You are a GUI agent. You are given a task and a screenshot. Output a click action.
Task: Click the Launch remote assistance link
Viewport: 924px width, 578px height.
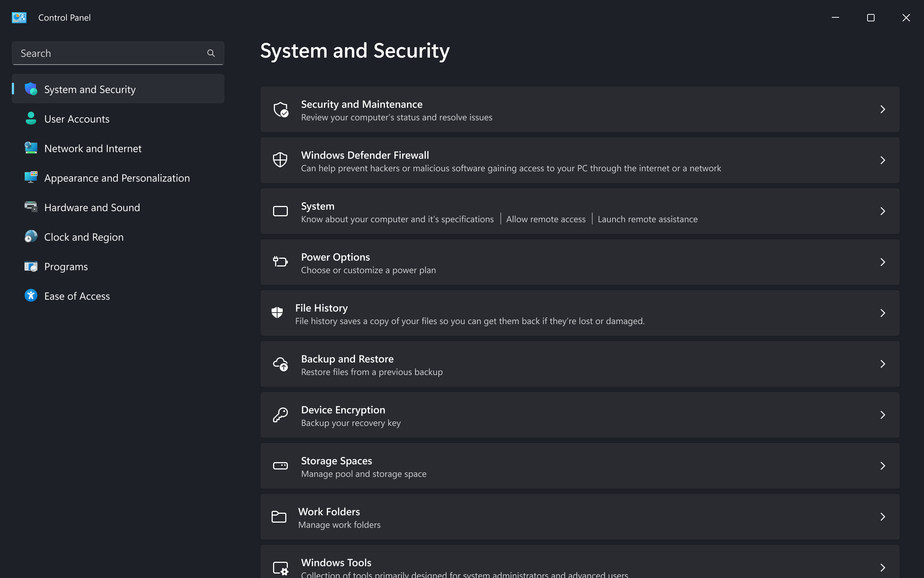point(647,219)
